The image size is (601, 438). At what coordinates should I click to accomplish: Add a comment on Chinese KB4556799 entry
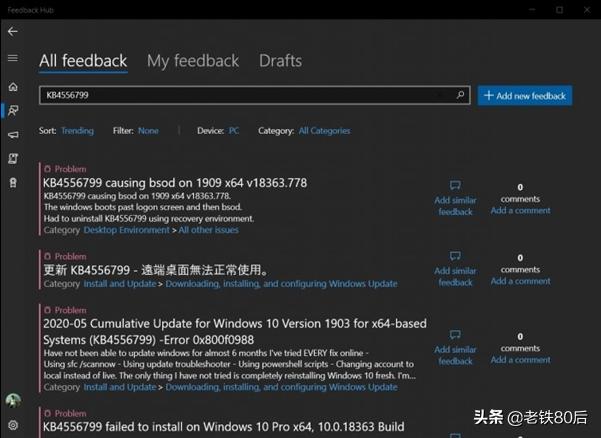click(x=520, y=281)
